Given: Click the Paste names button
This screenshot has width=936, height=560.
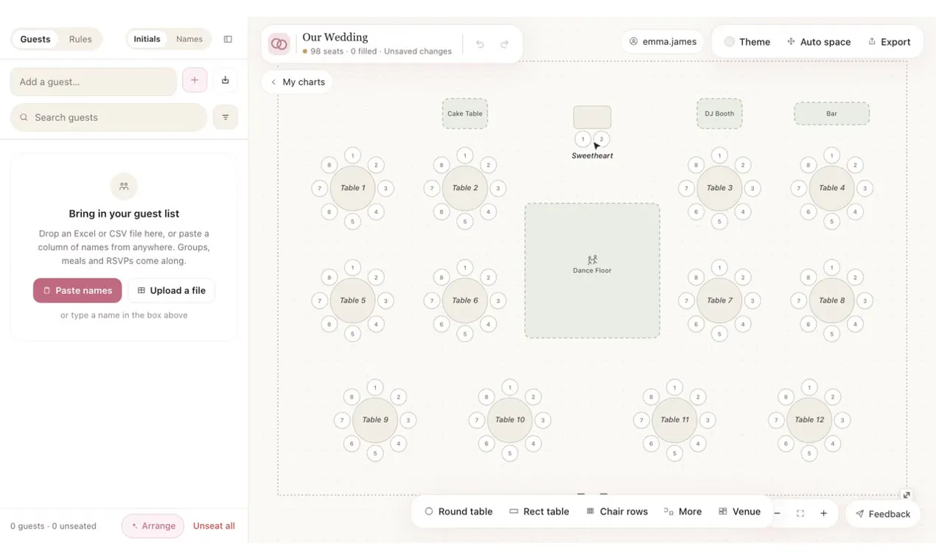Looking at the screenshot, I should (x=77, y=290).
